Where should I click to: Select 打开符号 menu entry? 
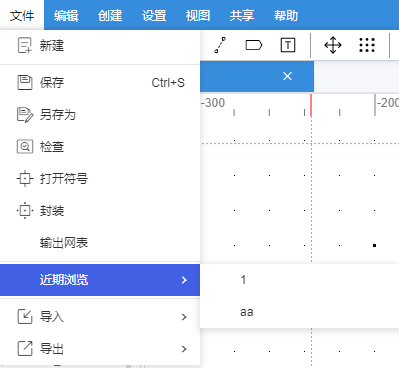(100, 179)
